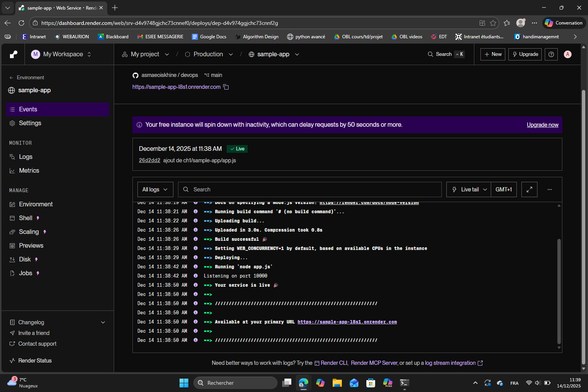Copy the onrender.com service URL
588x392 pixels.
pyautogui.click(x=226, y=87)
